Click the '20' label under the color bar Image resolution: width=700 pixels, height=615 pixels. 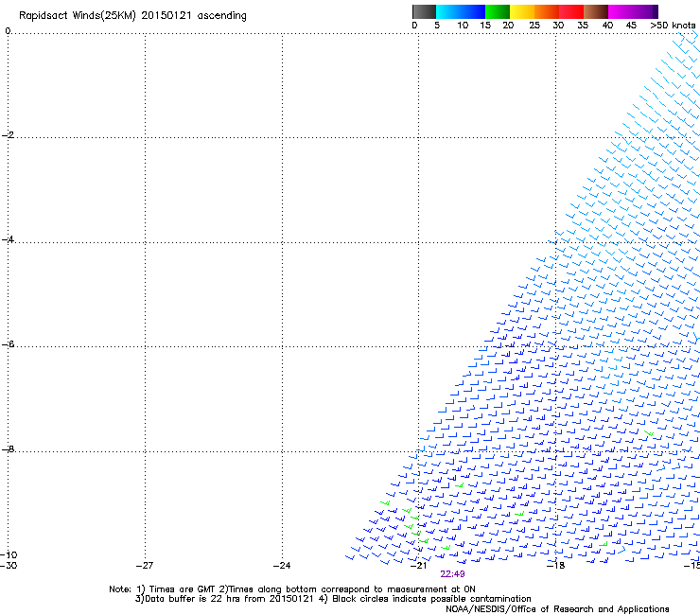point(508,26)
